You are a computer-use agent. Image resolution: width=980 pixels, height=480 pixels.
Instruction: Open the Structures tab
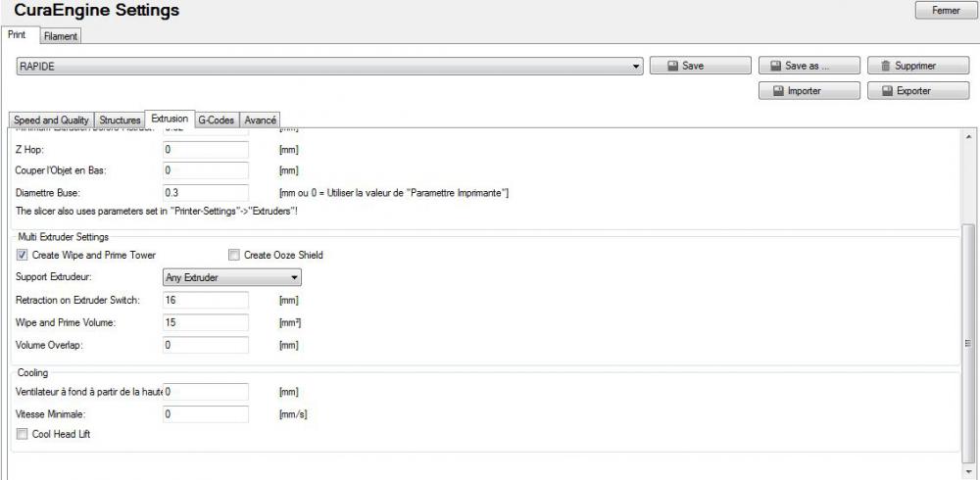120,120
